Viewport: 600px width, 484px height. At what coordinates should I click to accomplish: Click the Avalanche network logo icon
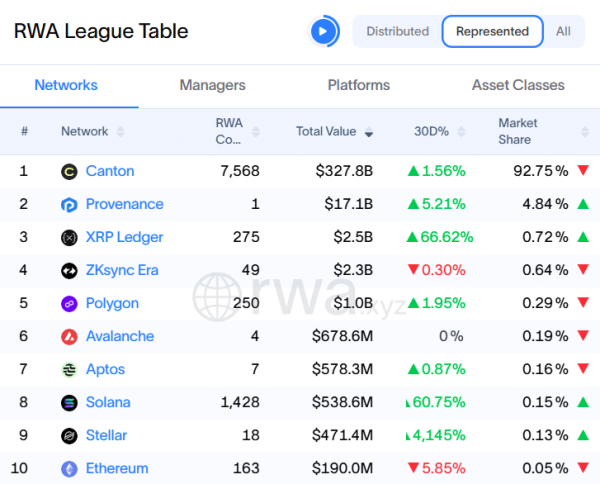tap(69, 336)
